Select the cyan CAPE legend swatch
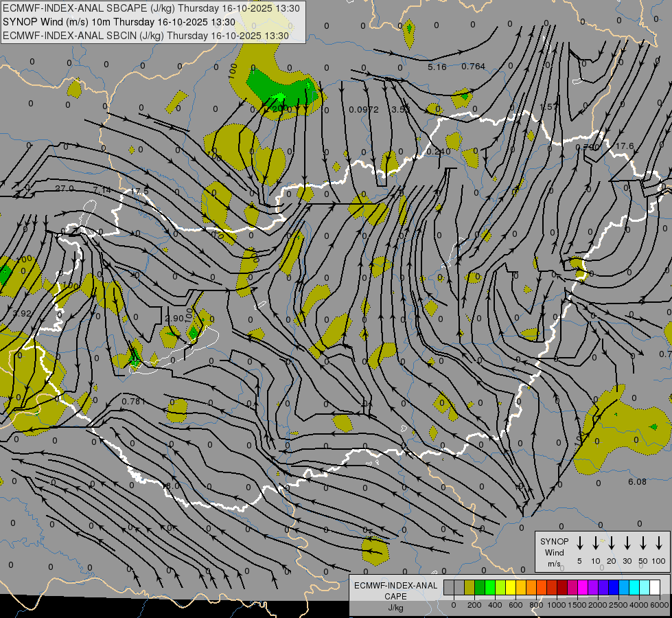Viewport: 672px width, 618px height. click(x=634, y=587)
